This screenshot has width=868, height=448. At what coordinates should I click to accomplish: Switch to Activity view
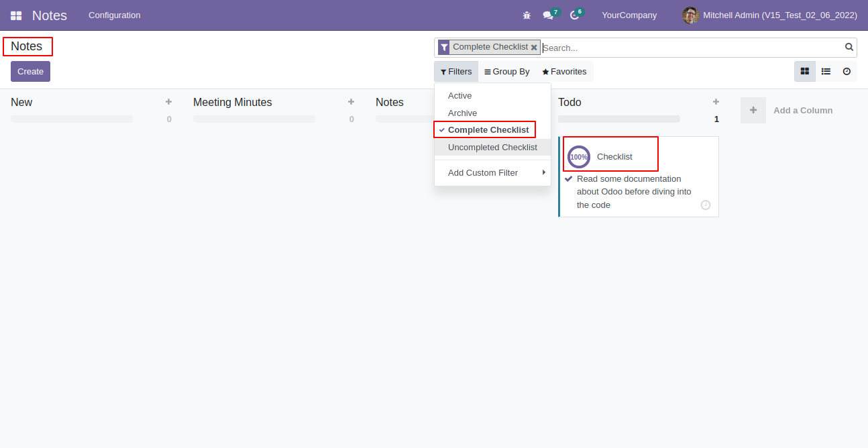[x=847, y=72]
